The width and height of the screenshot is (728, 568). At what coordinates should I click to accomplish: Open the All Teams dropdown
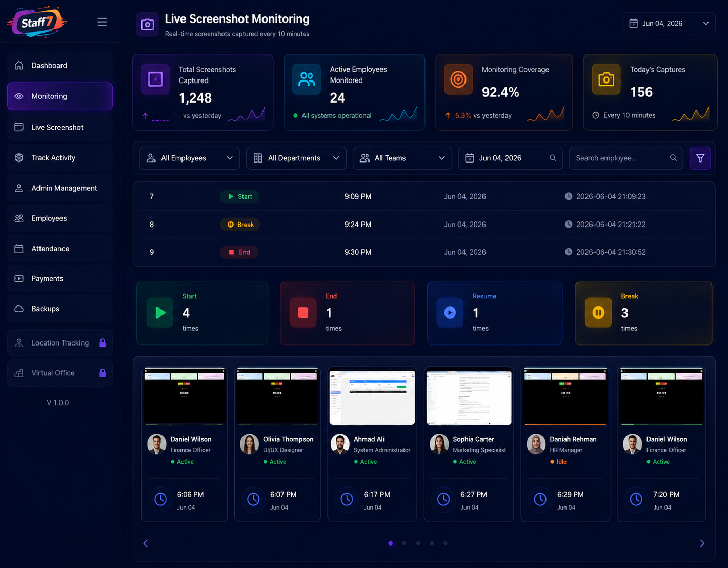click(402, 158)
